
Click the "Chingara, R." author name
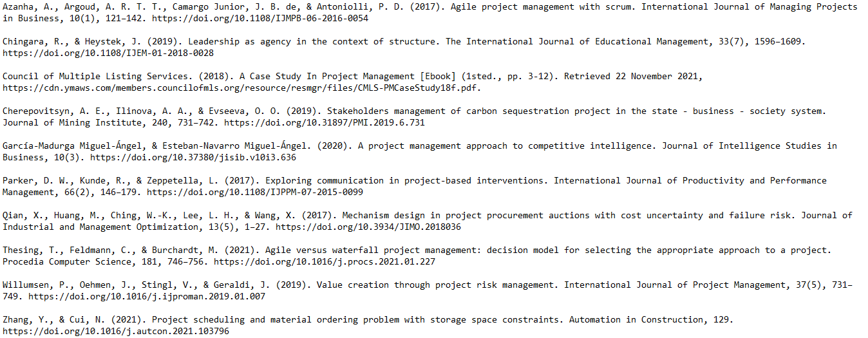(x=33, y=42)
